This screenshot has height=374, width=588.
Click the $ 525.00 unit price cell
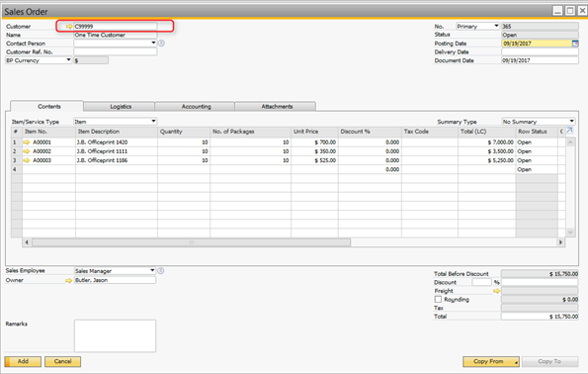314,160
